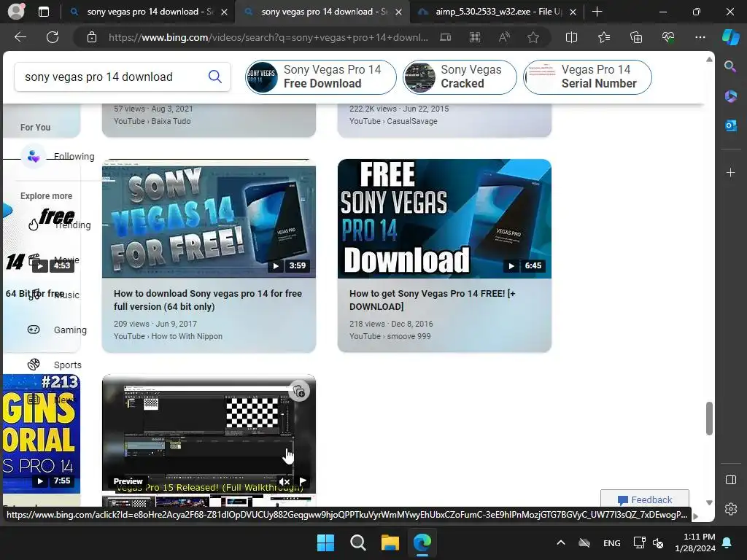This screenshot has height=560, width=747.
Task: Close the aimp_5.30.2533_w32.exe tab
Action: [x=573, y=12]
